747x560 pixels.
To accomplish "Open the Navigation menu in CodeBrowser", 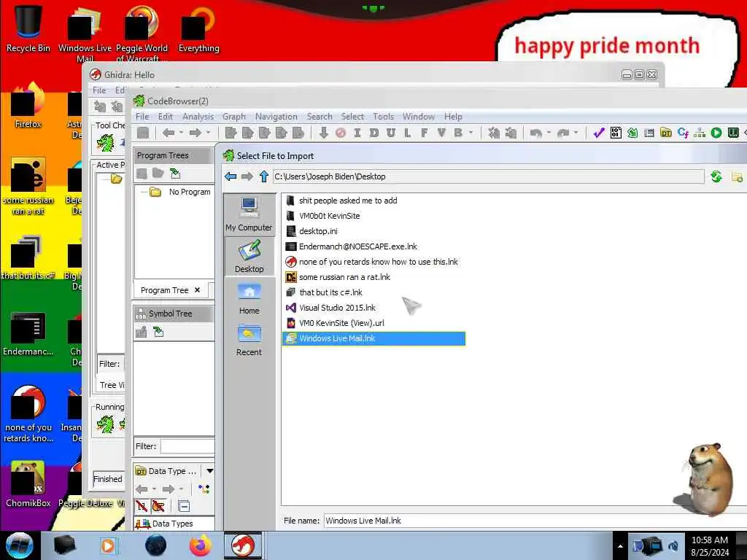I will (x=276, y=117).
